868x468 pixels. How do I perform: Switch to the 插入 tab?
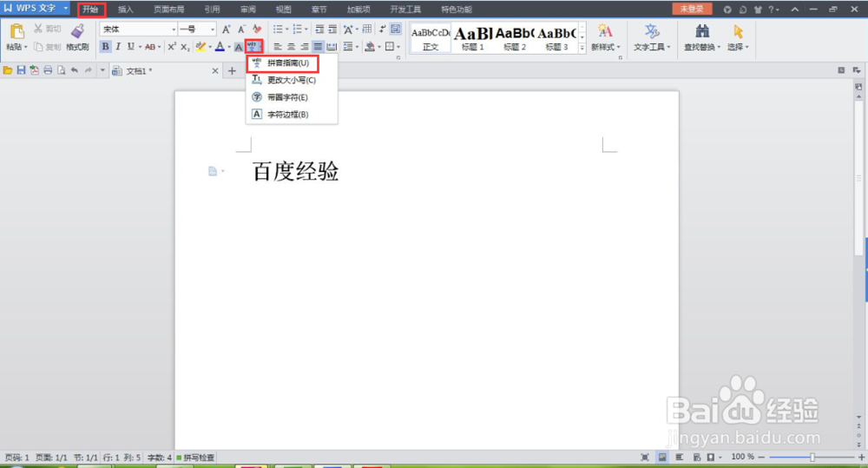click(x=126, y=10)
